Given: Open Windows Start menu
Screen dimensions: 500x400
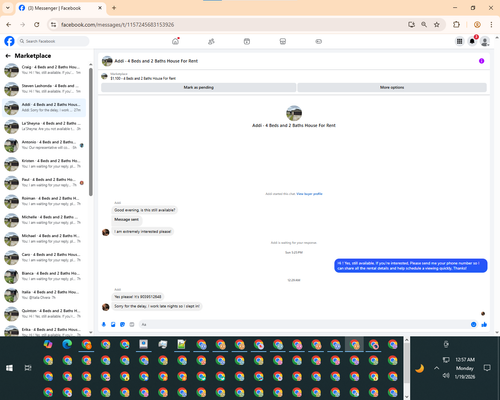Looking at the screenshot, I should pos(9,368).
